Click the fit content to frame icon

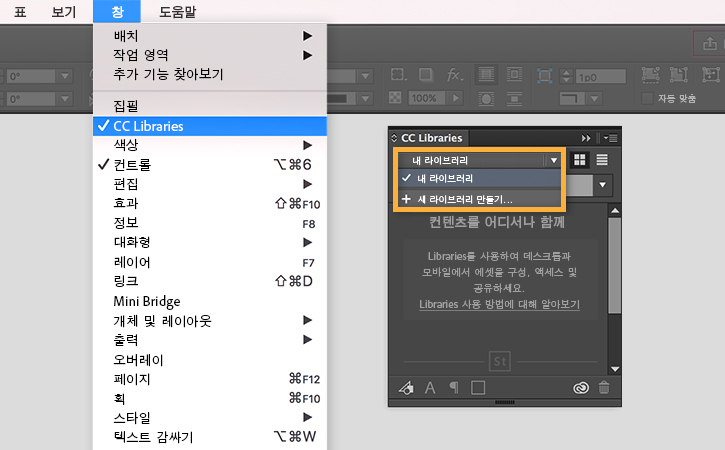pyautogui.click(x=711, y=74)
